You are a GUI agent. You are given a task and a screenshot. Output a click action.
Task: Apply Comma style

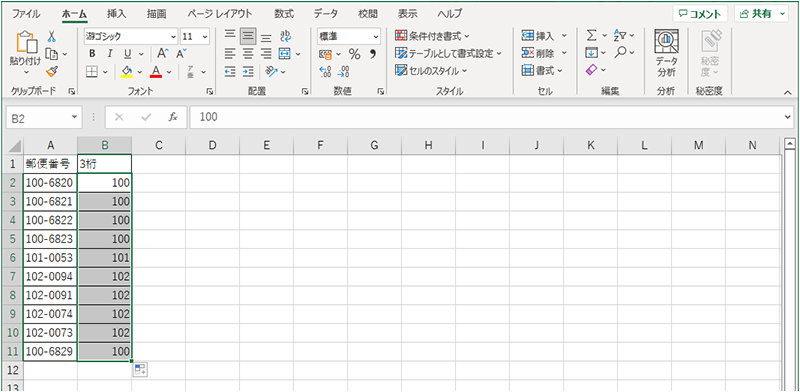(x=373, y=54)
